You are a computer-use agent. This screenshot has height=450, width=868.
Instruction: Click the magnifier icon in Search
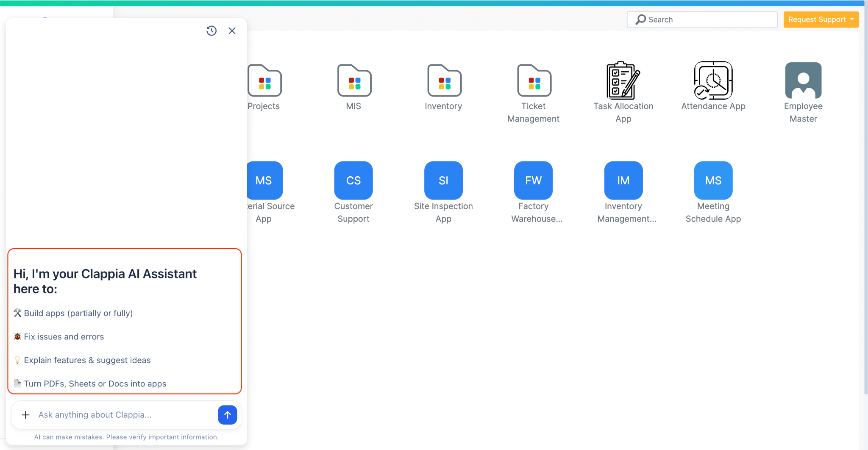pyautogui.click(x=641, y=19)
